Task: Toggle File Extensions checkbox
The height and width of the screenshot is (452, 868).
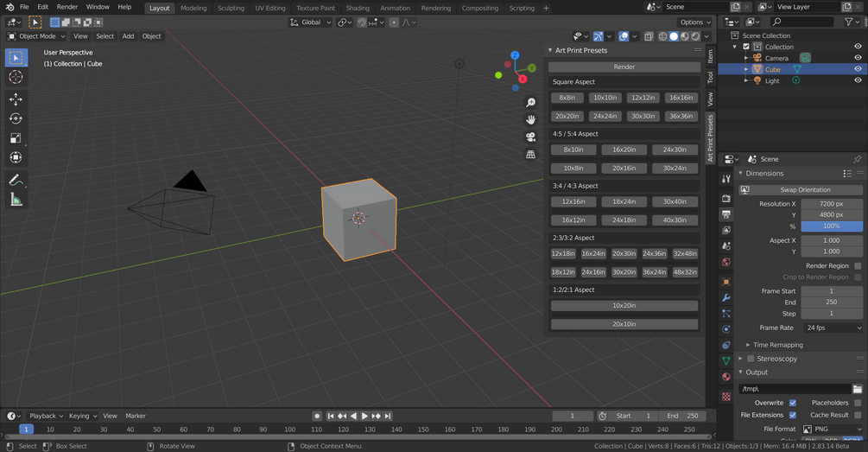Action: coord(793,415)
